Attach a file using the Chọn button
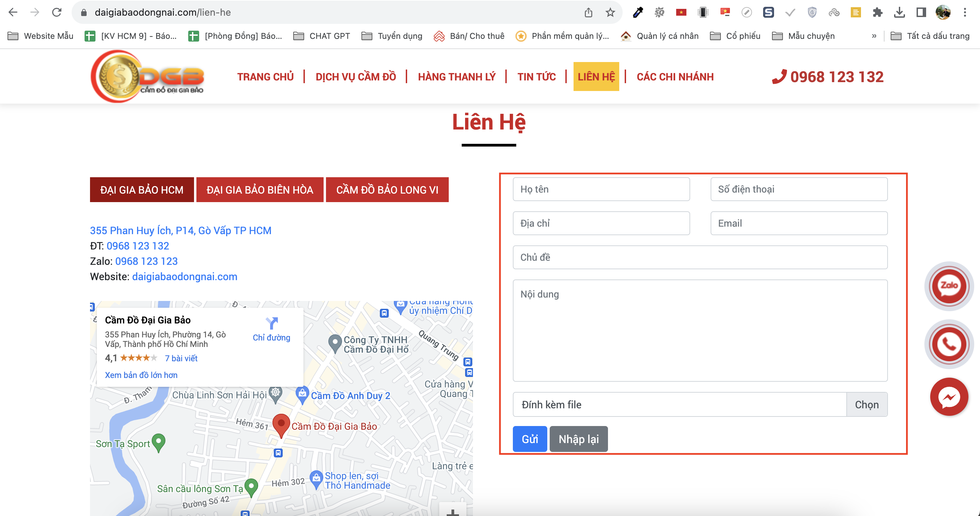980x516 pixels. click(x=867, y=404)
